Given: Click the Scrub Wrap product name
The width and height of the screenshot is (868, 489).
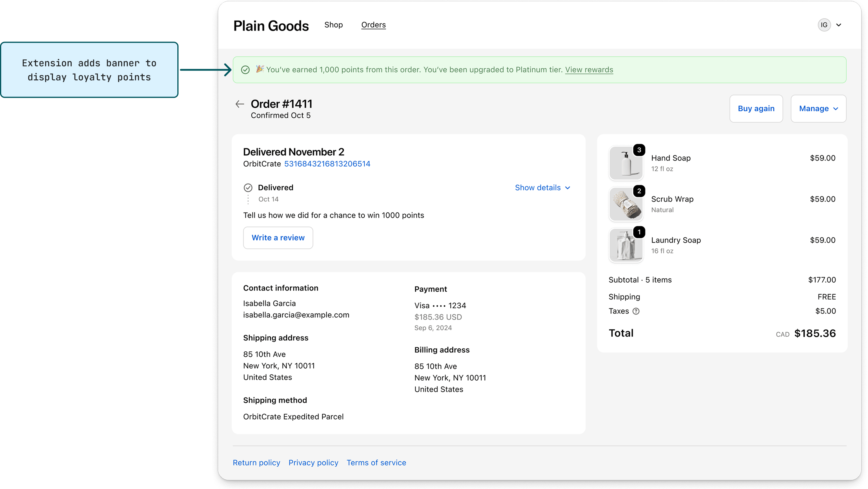Looking at the screenshot, I should tap(672, 199).
